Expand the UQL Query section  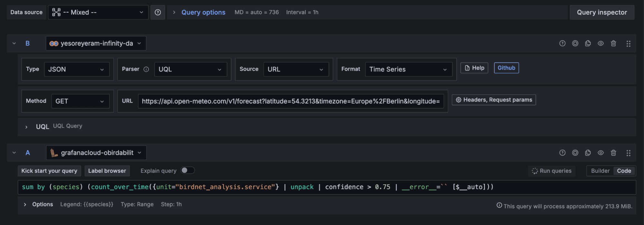(26, 127)
